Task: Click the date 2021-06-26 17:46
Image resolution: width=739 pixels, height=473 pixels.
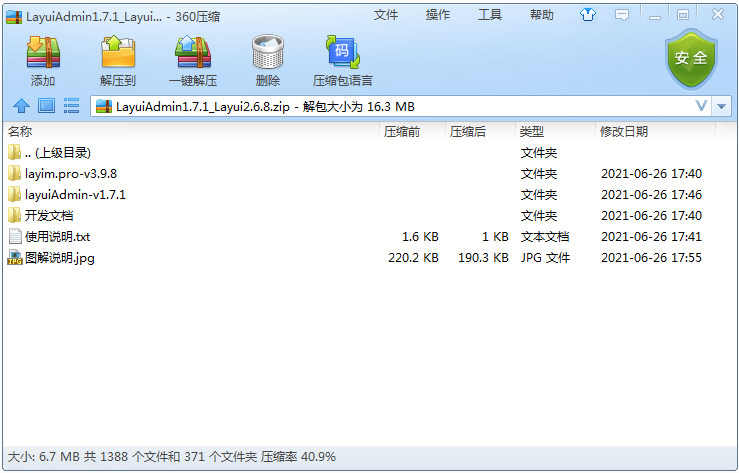Action: (651, 195)
